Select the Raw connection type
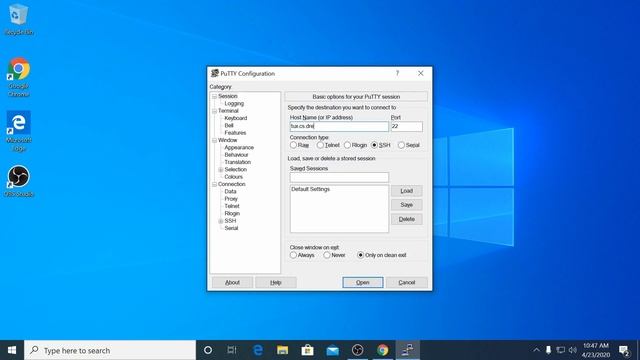The height and width of the screenshot is (360, 640). pyautogui.click(x=300, y=145)
